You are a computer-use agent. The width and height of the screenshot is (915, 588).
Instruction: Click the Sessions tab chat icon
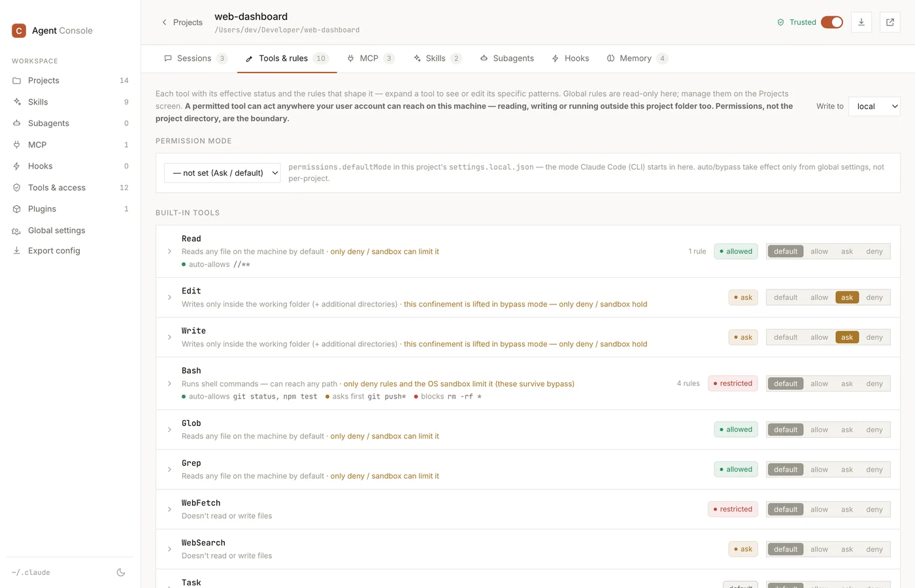(168, 58)
